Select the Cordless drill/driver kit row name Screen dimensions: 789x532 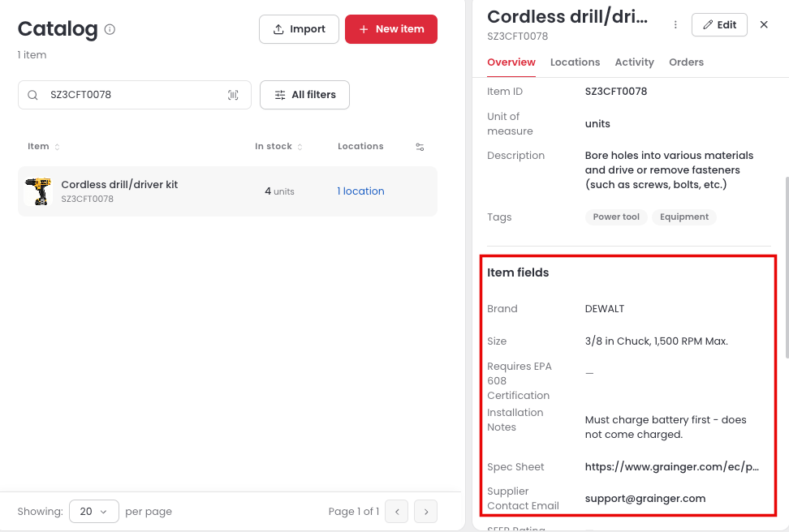tap(119, 185)
